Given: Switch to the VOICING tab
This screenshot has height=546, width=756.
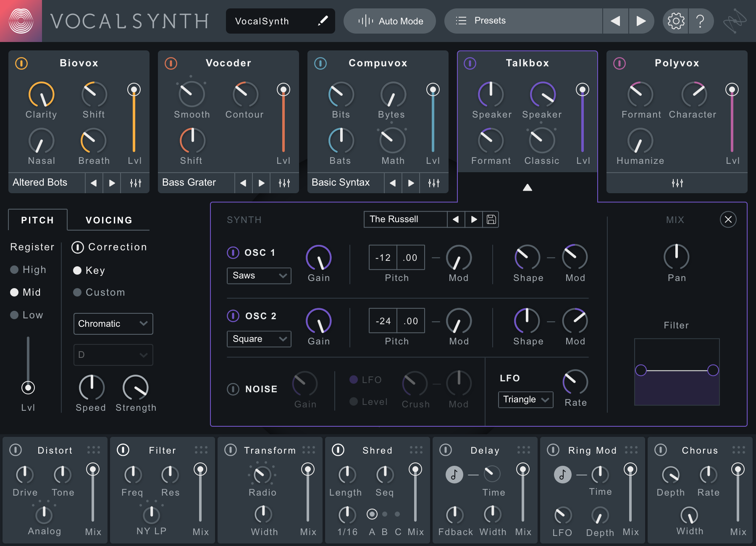Looking at the screenshot, I should (x=108, y=220).
